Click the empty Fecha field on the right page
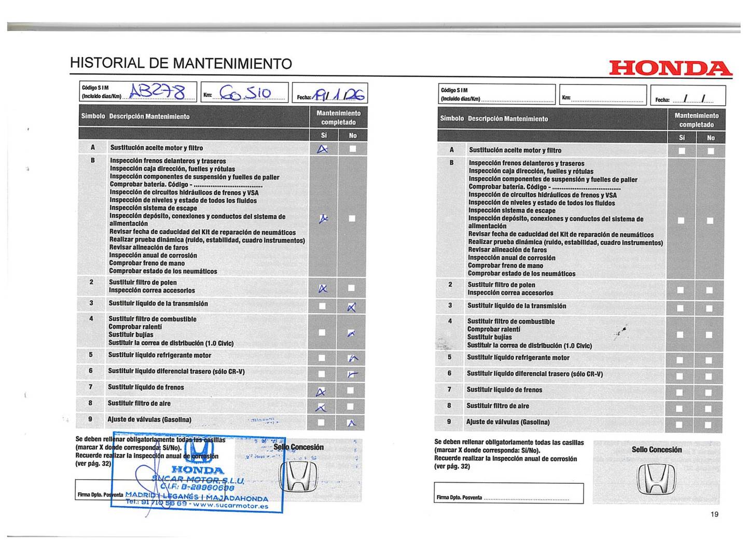This screenshot has width=747, height=560. pyautogui.click(x=688, y=96)
